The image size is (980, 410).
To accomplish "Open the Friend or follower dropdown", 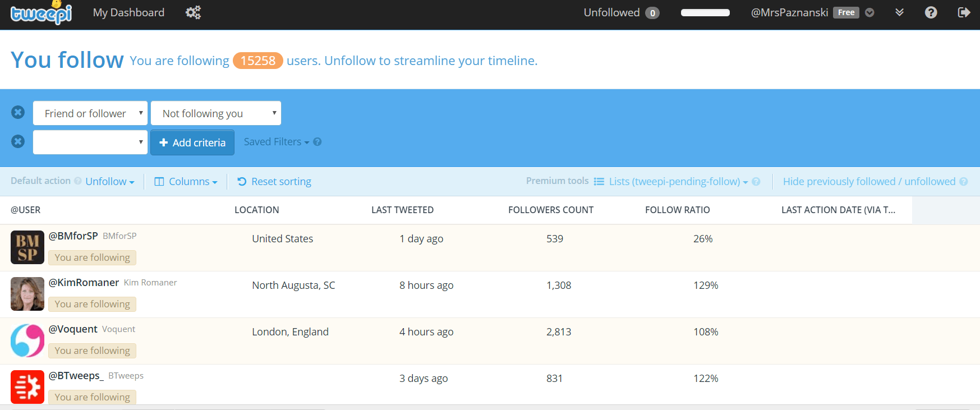I will click(90, 113).
